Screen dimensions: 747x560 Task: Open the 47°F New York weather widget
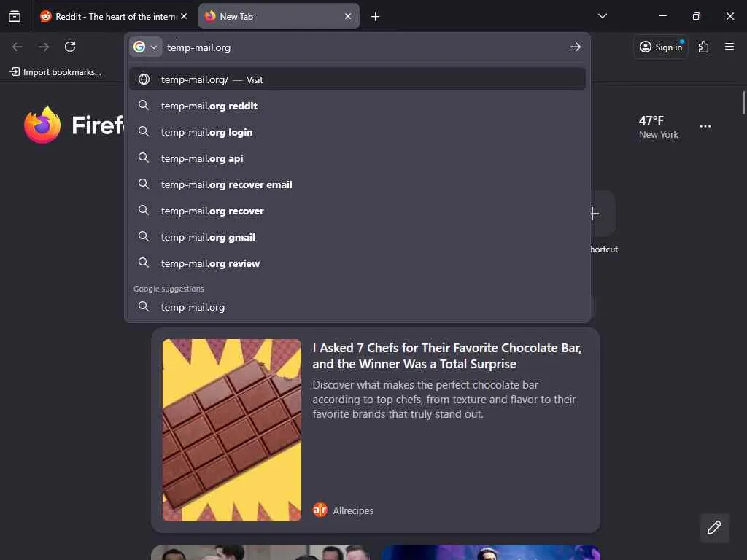(659, 127)
